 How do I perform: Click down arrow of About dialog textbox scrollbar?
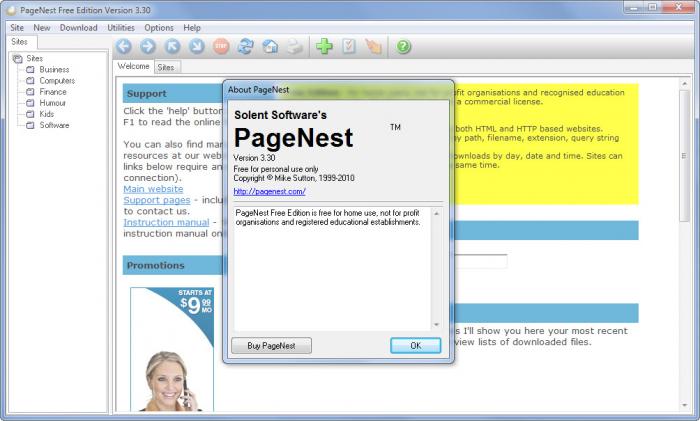pos(437,325)
